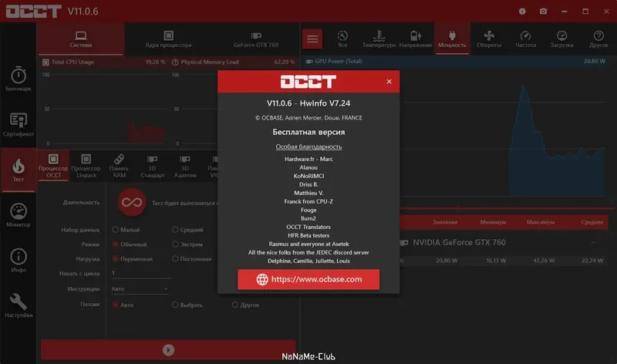This screenshot has height=364, width=617.
Task: Click the Среднее column header
Action: [x=592, y=222]
